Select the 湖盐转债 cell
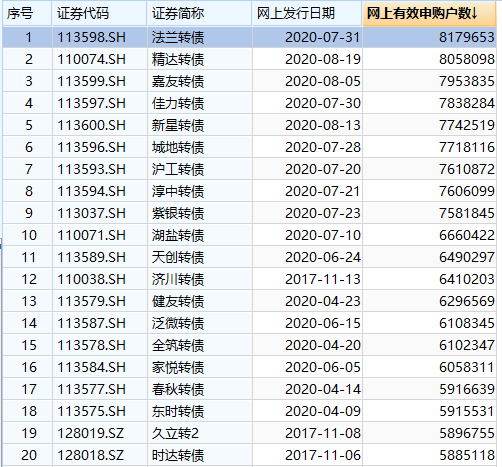Screen dimensions: 502x467 pyautogui.click(x=200, y=235)
